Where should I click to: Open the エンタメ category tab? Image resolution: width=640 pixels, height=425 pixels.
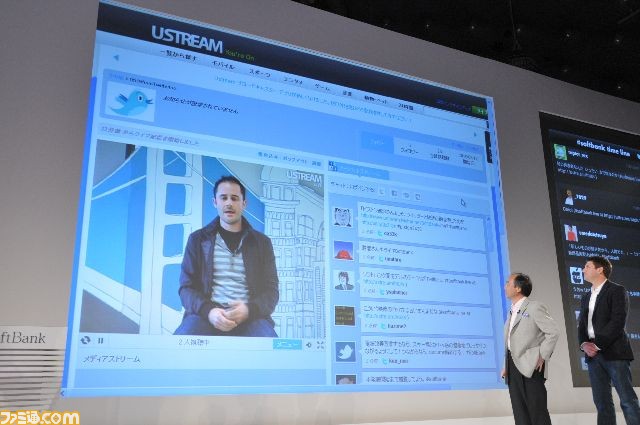[293, 81]
